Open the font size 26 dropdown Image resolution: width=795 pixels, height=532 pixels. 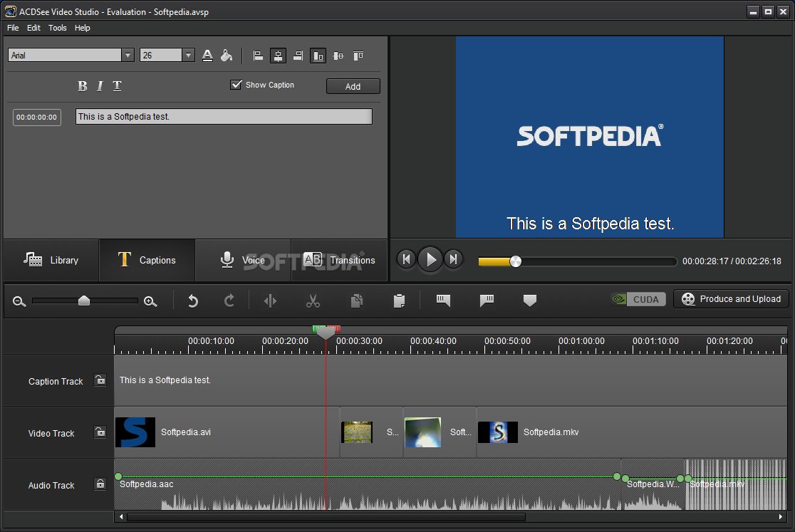click(x=188, y=56)
